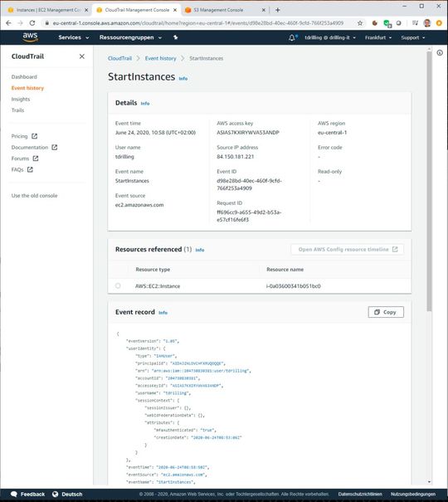448x502 pixels.
Task: Expand the Ressourcengruppen menu
Action: pos(130,37)
